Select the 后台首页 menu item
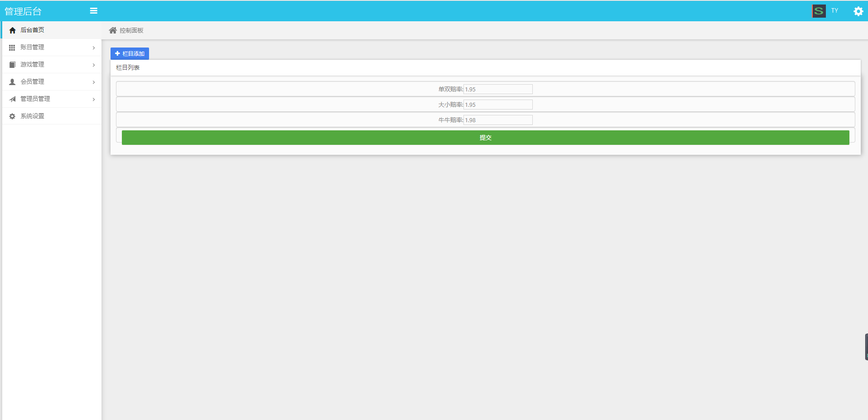 pyautogui.click(x=33, y=30)
